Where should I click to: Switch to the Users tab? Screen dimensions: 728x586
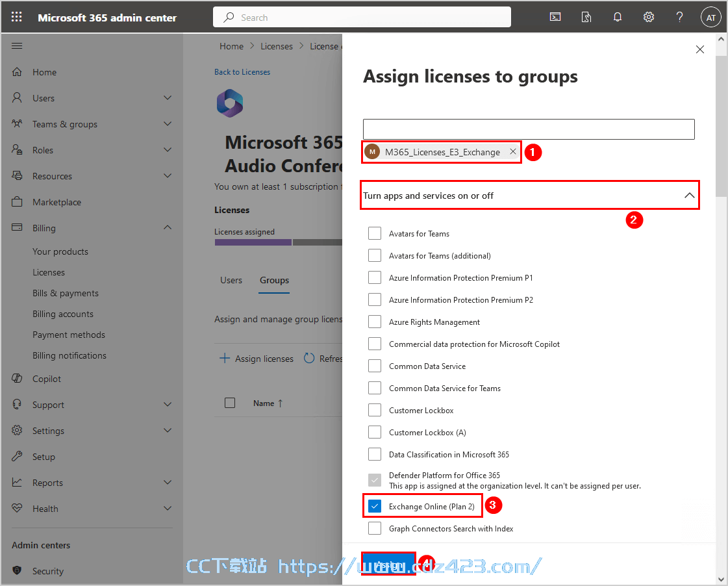coord(231,280)
